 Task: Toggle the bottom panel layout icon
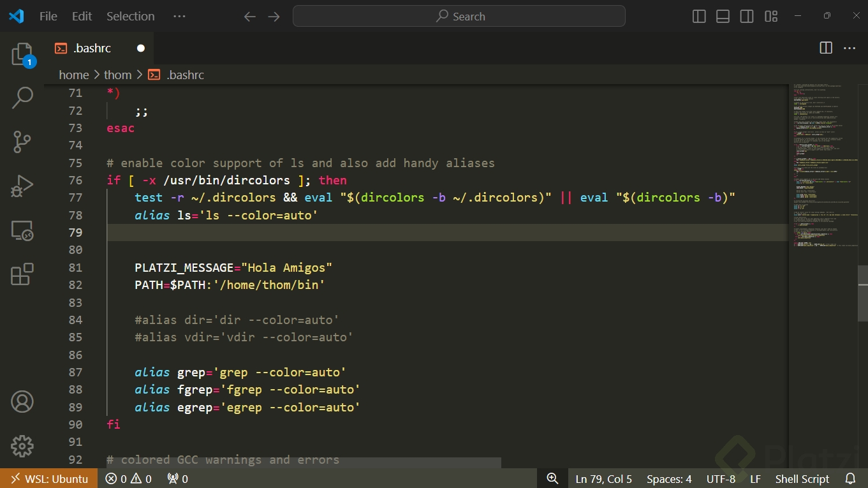point(723,17)
